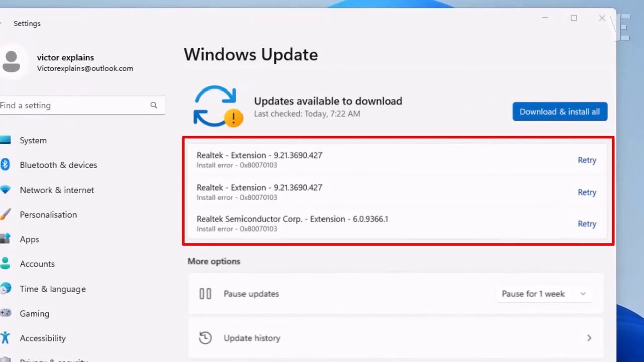
Task: Click the Windows Update page heading
Action: [x=251, y=54]
